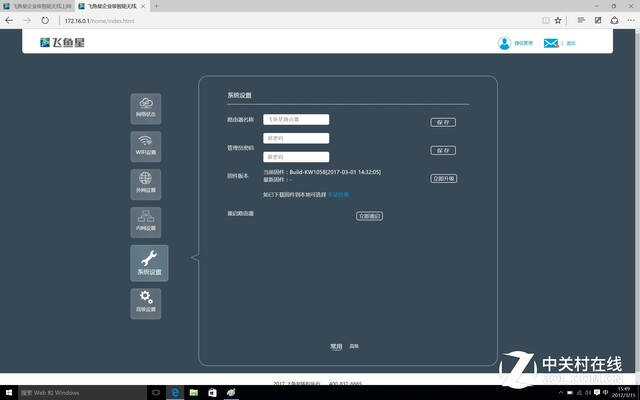Click the reboot router now button
640x400 pixels.
coord(369,216)
